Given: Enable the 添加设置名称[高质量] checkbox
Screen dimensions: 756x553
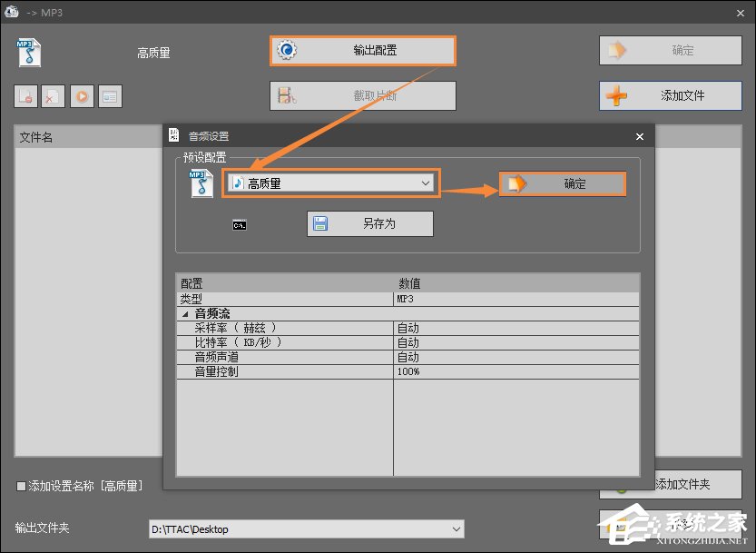Looking at the screenshot, I should [20, 486].
